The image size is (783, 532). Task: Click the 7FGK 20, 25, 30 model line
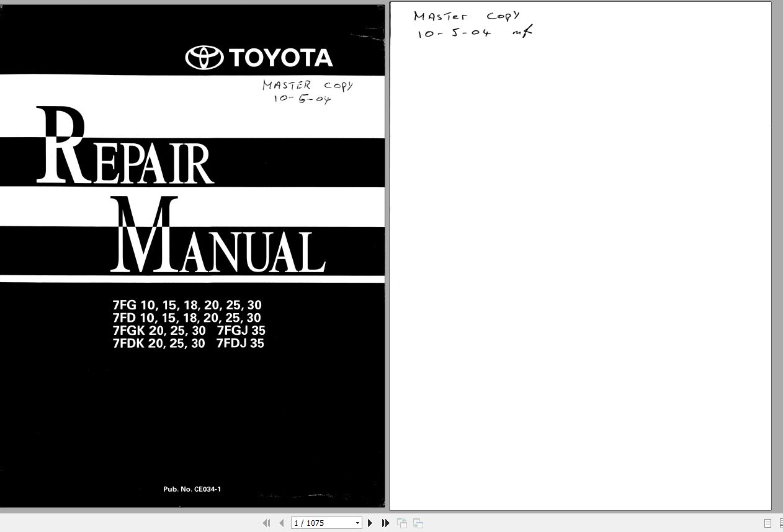pos(159,330)
